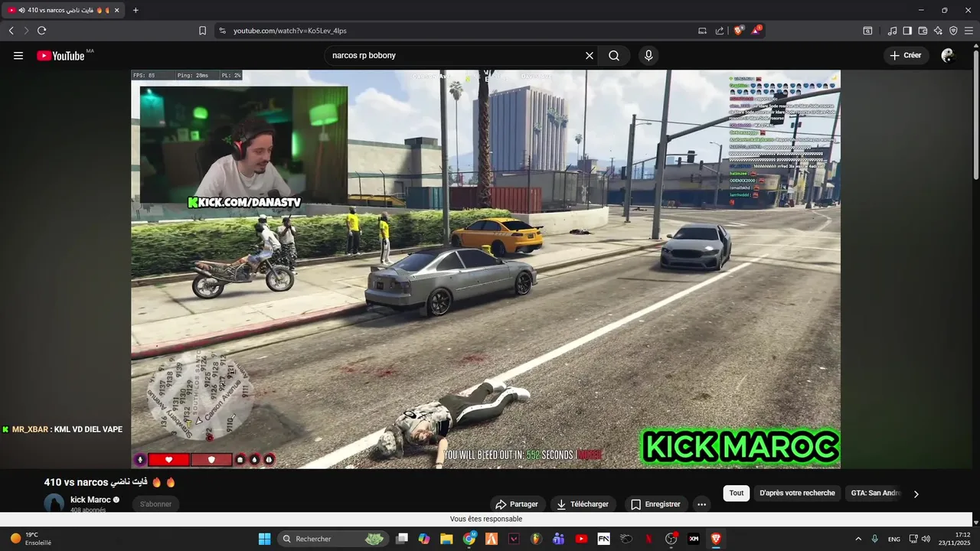
Task: Open the browser main menu
Action: (969, 31)
